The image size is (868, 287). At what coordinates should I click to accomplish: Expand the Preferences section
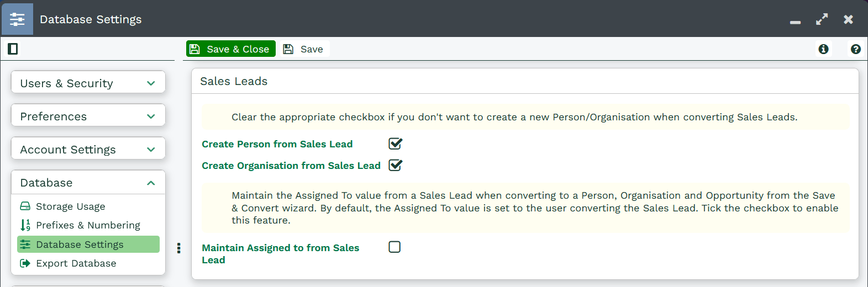click(88, 116)
